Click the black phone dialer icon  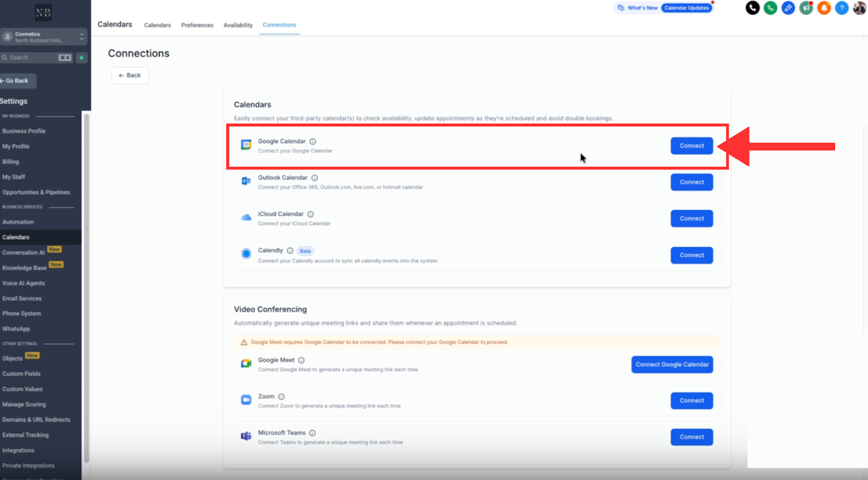point(752,8)
